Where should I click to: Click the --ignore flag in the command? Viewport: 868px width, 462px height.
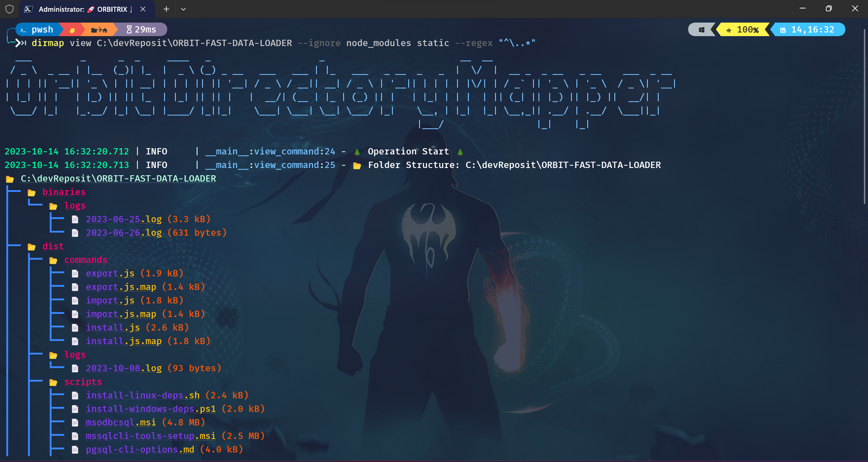pyautogui.click(x=319, y=43)
